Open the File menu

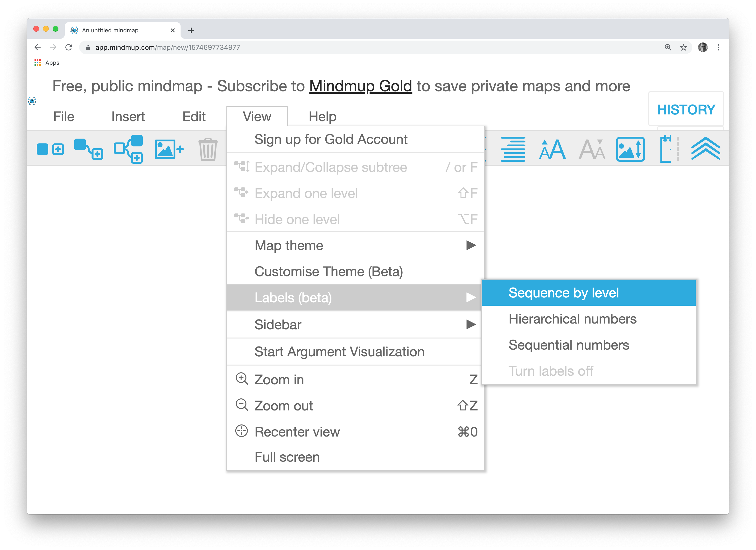(64, 117)
